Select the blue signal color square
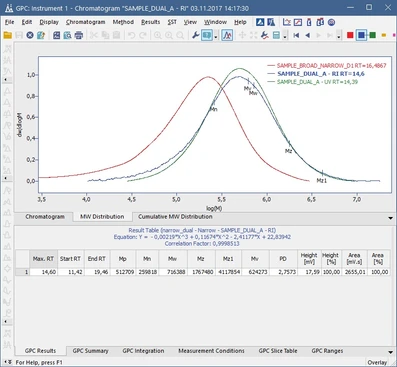Image resolution: width=397 pixels, height=367 pixels. [x=361, y=35]
